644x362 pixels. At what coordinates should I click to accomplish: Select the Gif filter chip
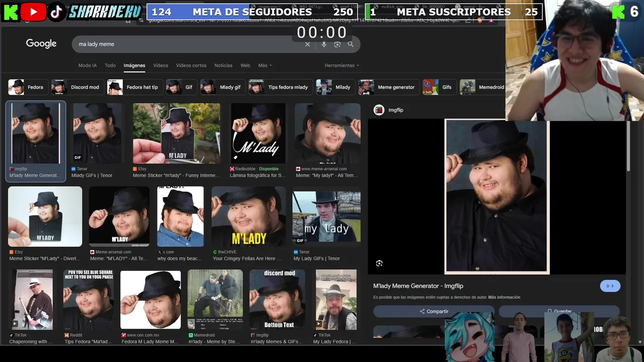click(182, 87)
